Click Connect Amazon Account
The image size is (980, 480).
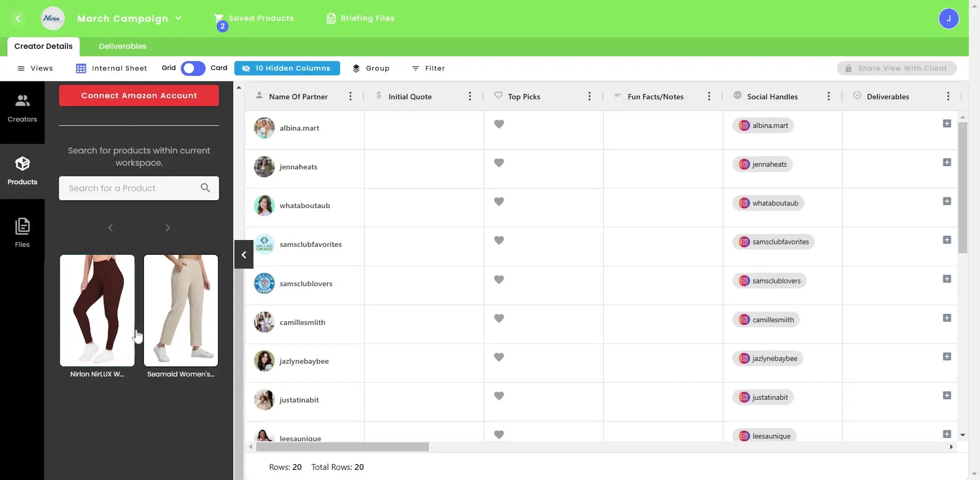click(x=138, y=96)
